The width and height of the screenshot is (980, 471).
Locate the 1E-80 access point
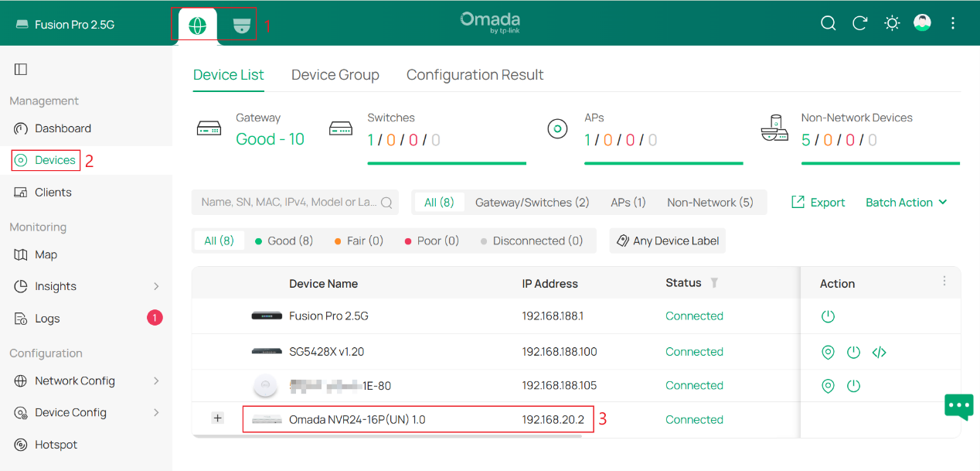tap(828, 386)
